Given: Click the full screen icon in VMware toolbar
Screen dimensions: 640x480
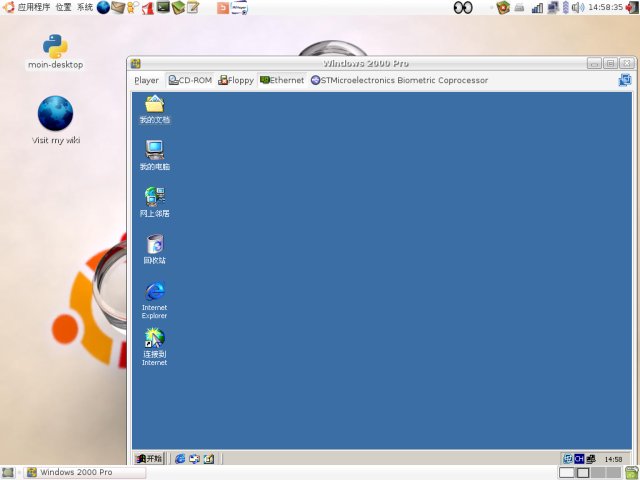Looking at the screenshot, I should point(624,80).
